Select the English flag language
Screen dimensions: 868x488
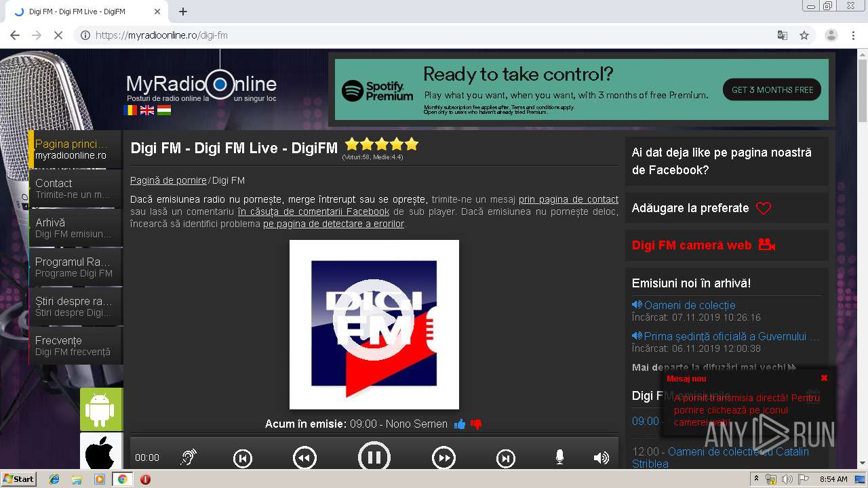[147, 110]
